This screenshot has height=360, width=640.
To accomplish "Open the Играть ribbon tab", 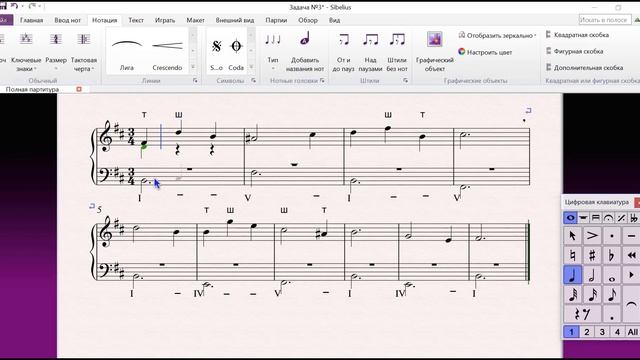I will [x=165, y=20].
